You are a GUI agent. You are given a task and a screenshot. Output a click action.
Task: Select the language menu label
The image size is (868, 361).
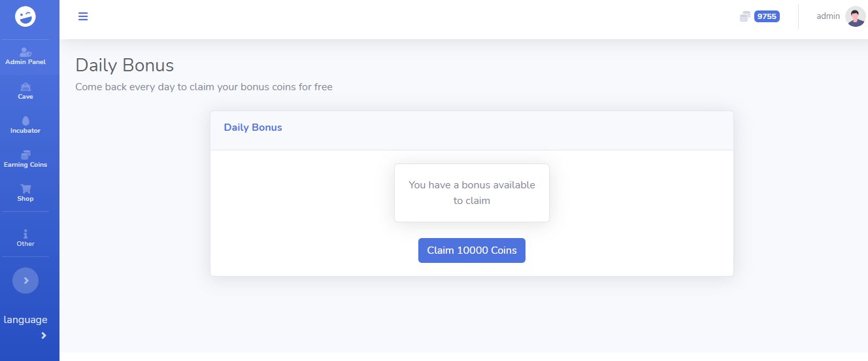25,320
